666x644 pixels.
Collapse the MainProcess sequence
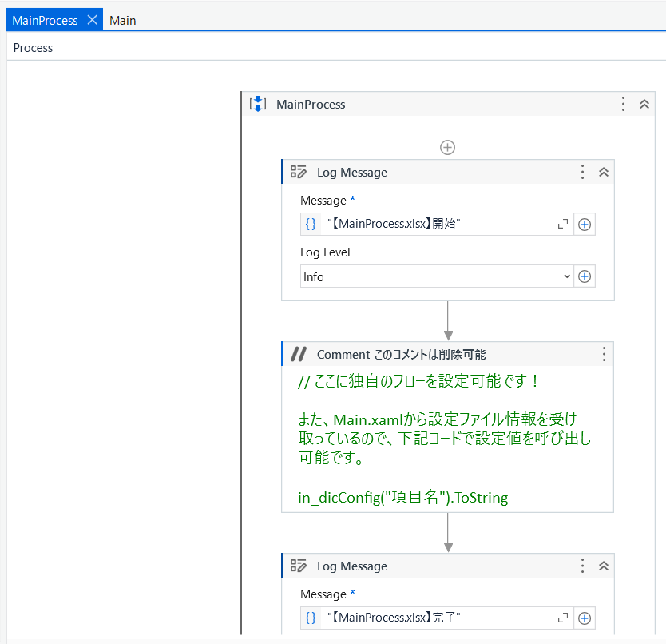pos(644,104)
